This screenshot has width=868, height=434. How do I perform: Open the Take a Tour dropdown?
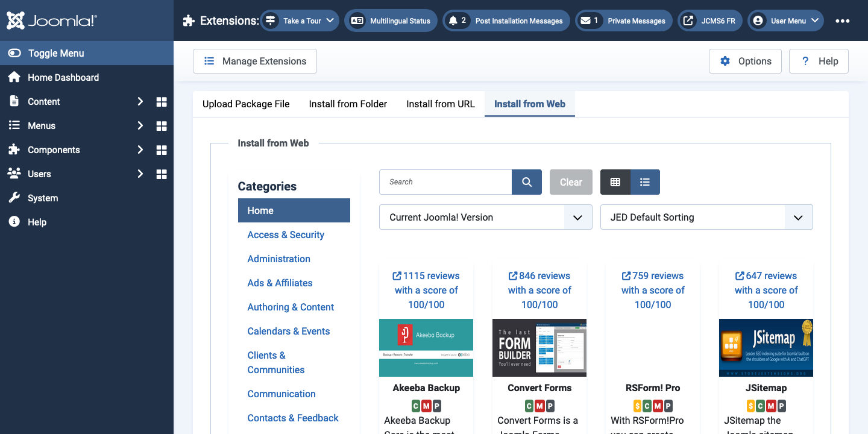coord(300,20)
